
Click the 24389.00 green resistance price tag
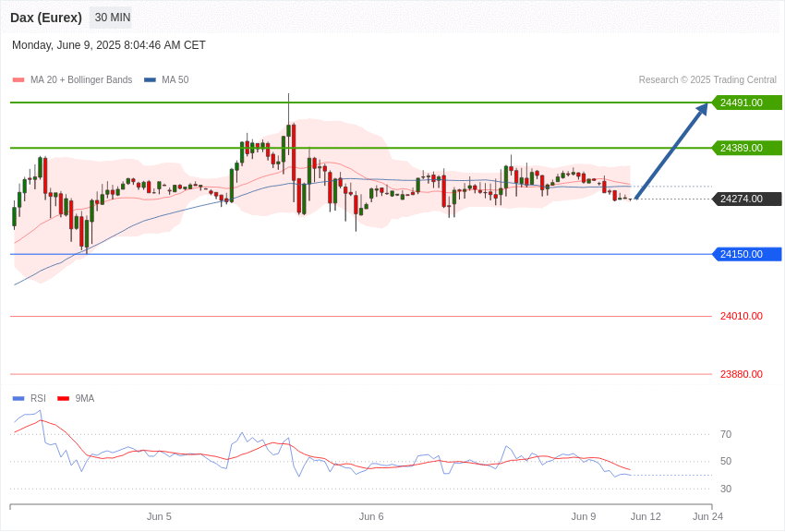click(746, 148)
